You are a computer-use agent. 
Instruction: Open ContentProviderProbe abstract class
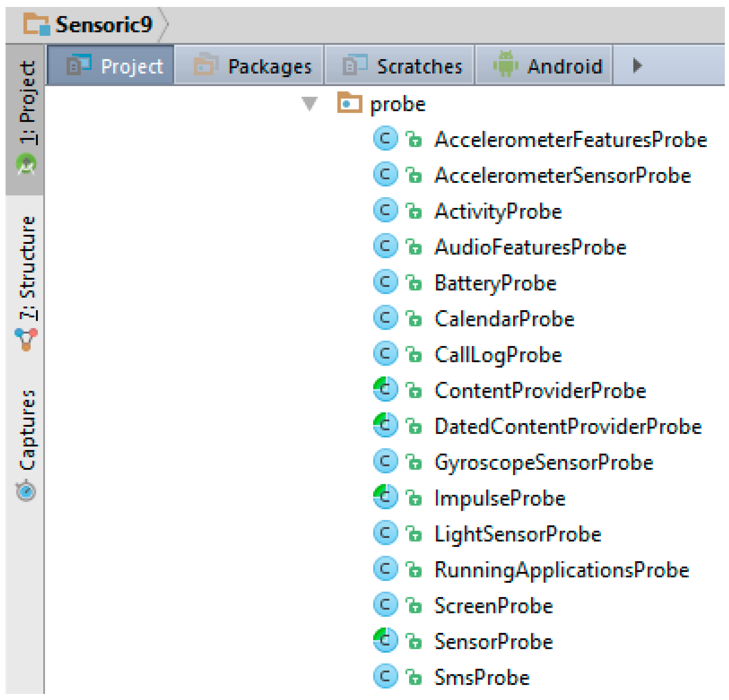point(540,391)
